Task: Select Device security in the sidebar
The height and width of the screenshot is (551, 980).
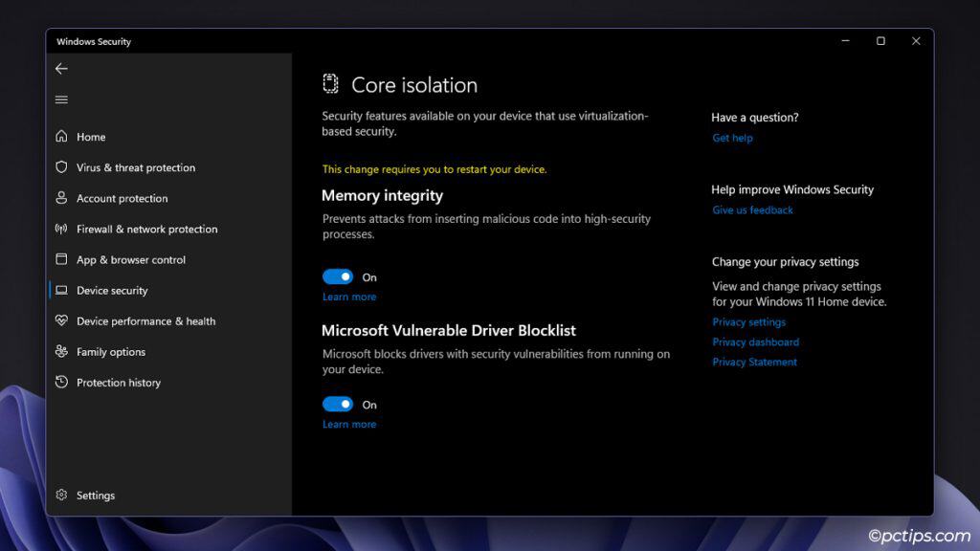Action: tap(112, 291)
